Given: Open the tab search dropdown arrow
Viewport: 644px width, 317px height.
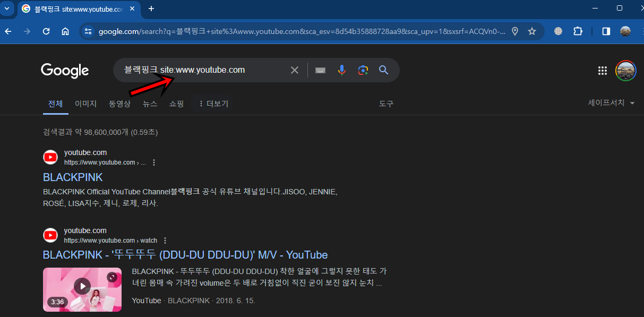Looking at the screenshot, I should 7,8.
